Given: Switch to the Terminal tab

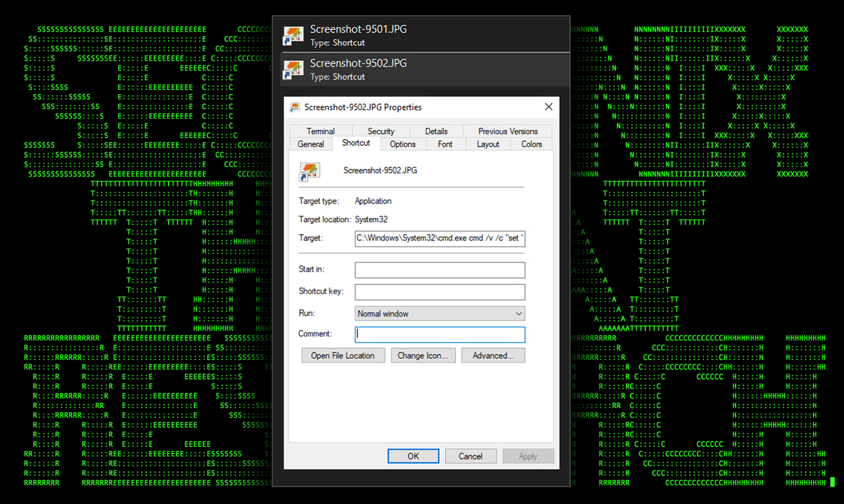Looking at the screenshot, I should point(320,131).
